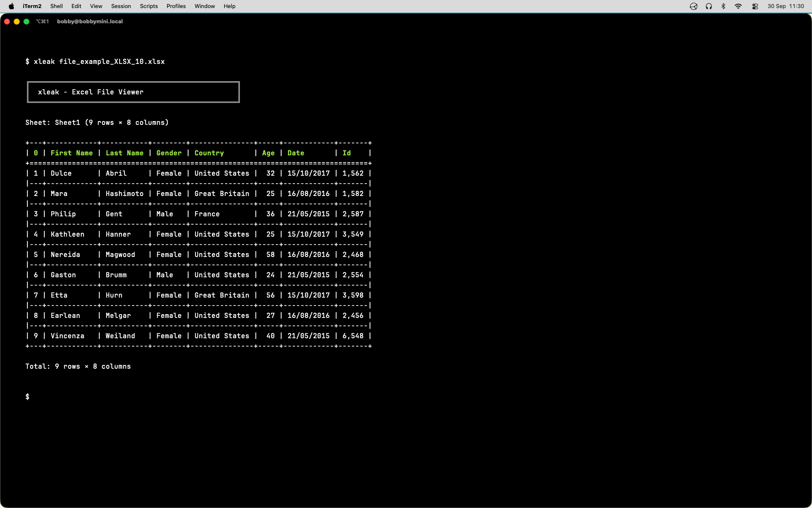812x508 pixels.
Task: Click the Bluetooth menu bar icon
Action: click(724, 6)
